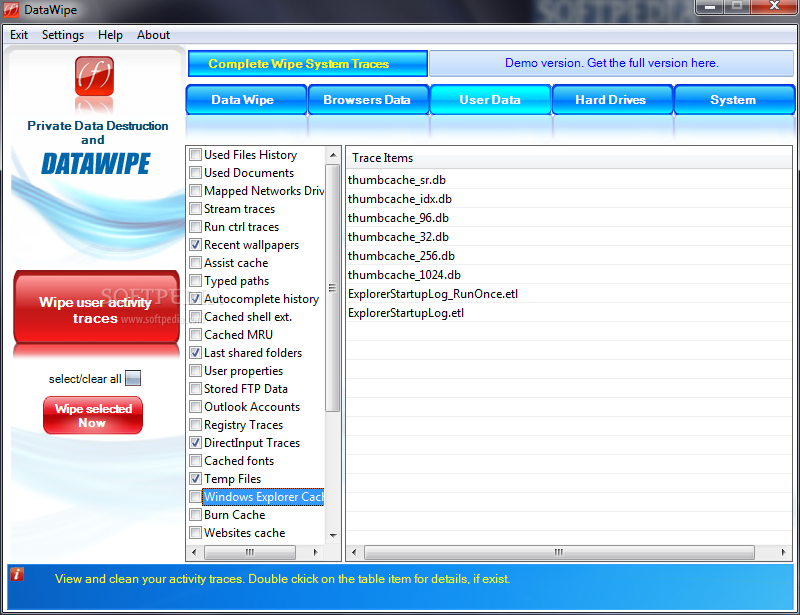This screenshot has height=615, width=800.
Task: Tick the Stream traces checkbox
Action: click(x=195, y=209)
